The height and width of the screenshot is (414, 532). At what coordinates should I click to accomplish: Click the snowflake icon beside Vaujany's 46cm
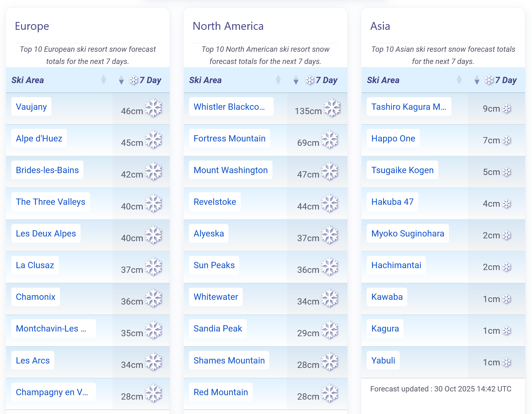pos(153,108)
